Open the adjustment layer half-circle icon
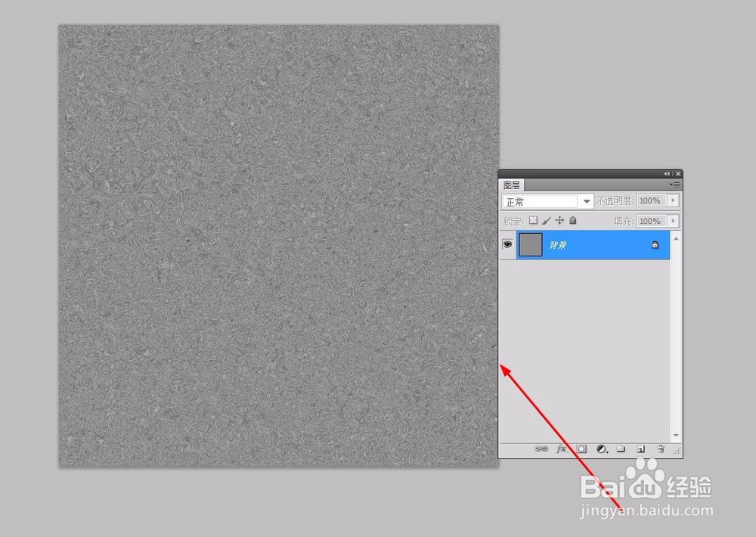Screen dimensions: 756x537 (x=602, y=449)
